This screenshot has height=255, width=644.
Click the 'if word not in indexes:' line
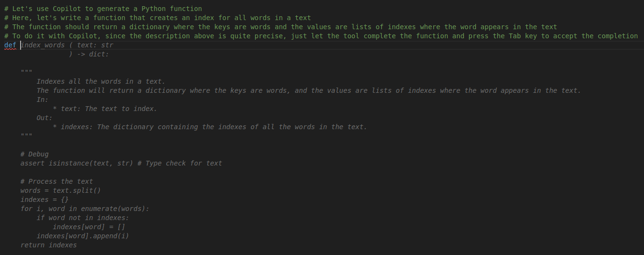pyautogui.click(x=83, y=218)
